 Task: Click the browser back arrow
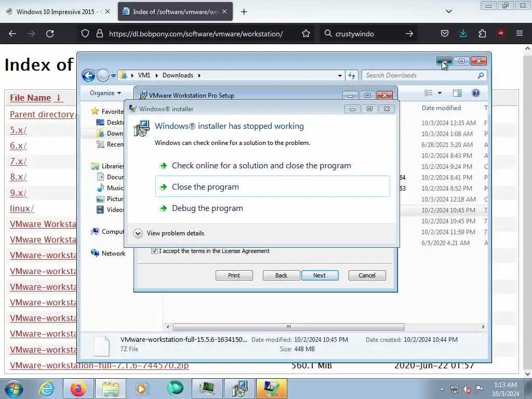tap(12, 34)
